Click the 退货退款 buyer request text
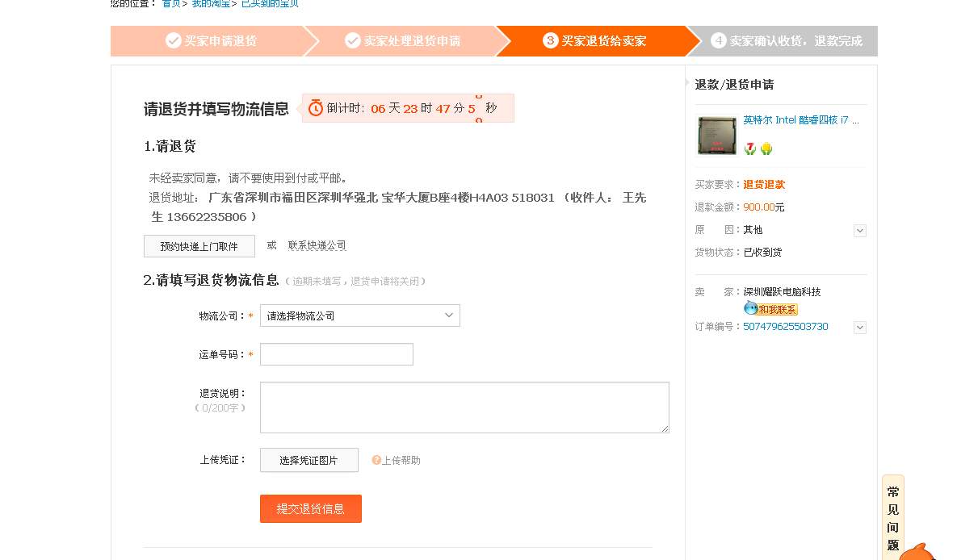The image size is (978, 560). click(x=764, y=185)
